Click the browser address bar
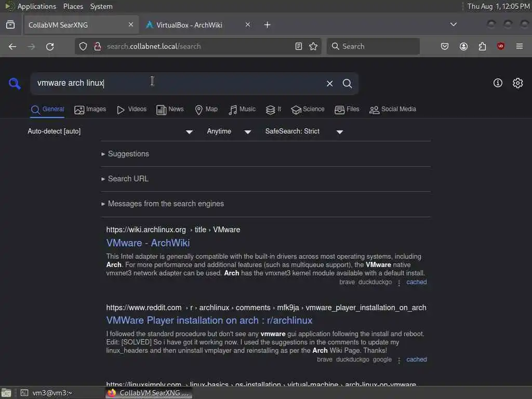The height and width of the screenshot is (399, 532). tap(197, 46)
